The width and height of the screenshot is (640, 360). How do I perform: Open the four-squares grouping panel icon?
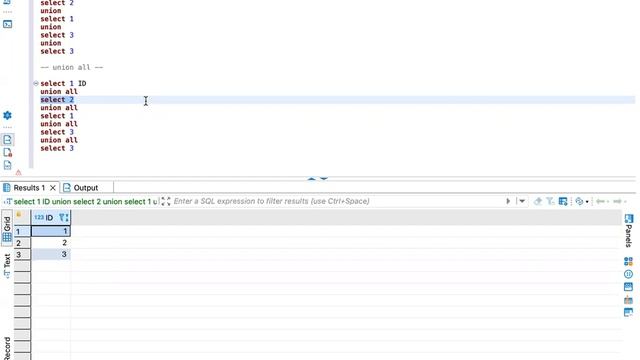click(x=628, y=261)
